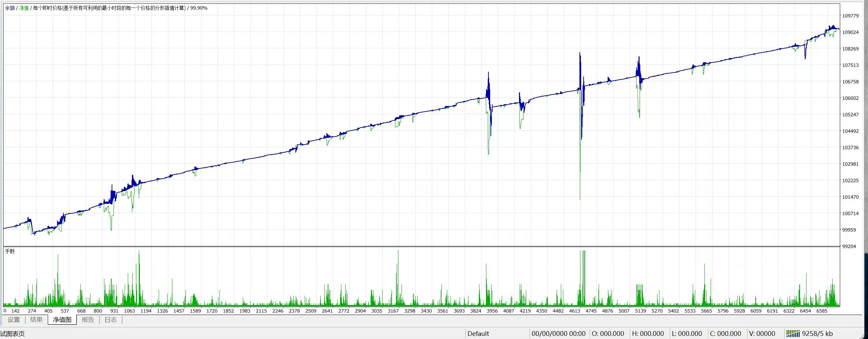Click the H: 000.000 high price field
This screenshot has width=868, height=339.
coord(648,334)
